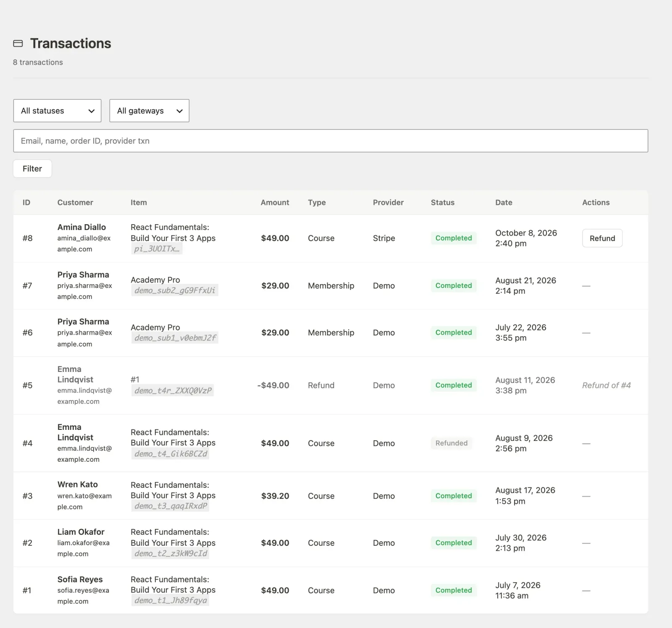Click customer name Sofia Reyes
672x628 pixels.
[x=80, y=579]
